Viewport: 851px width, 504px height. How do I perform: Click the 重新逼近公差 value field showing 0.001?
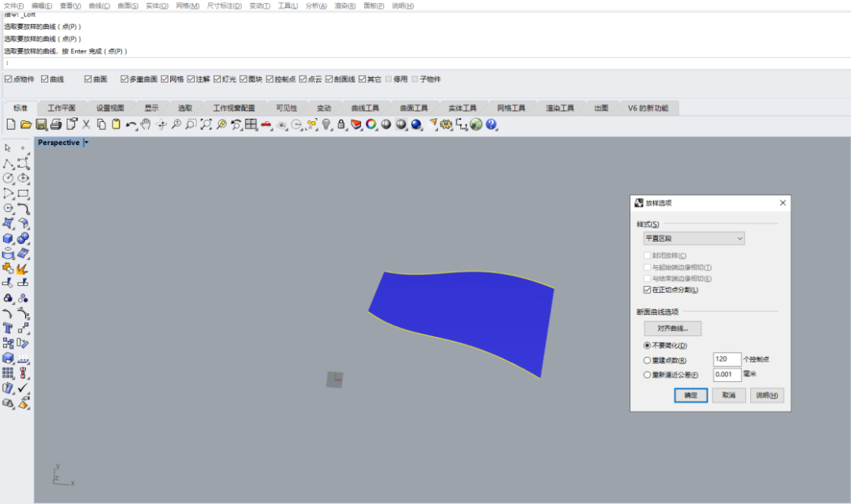(x=727, y=375)
